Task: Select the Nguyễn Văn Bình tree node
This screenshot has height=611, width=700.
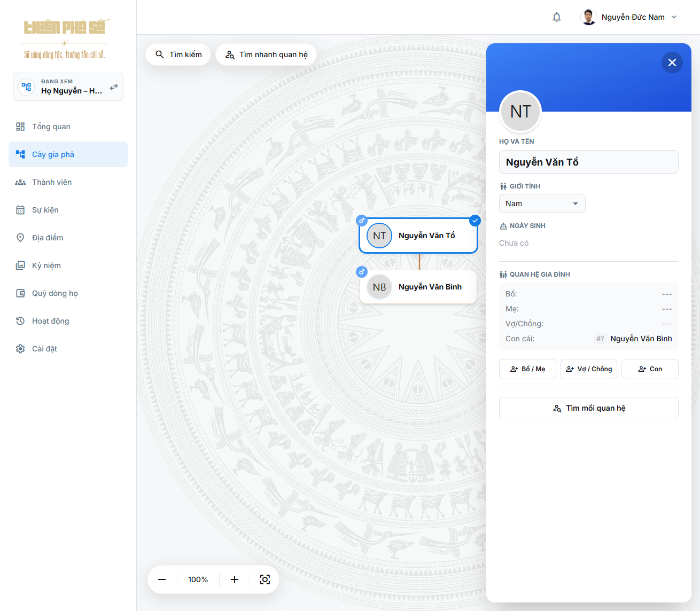Action: click(418, 287)
